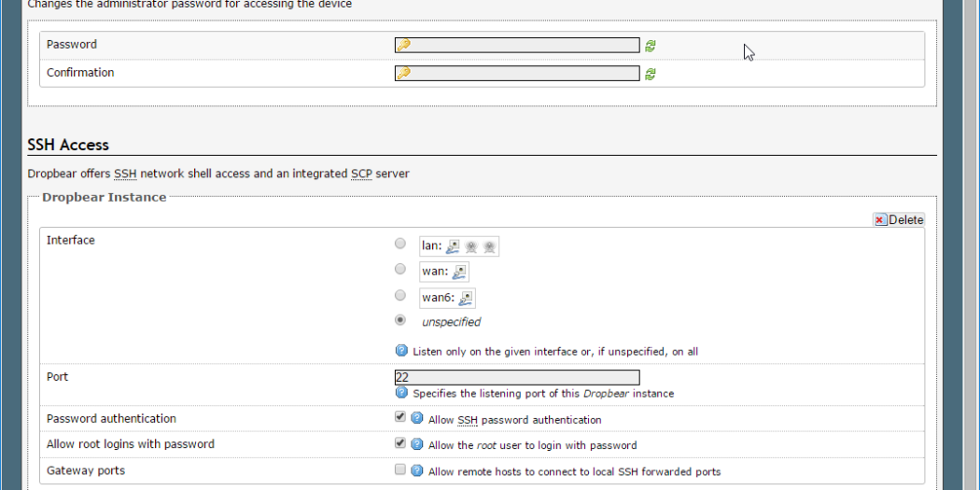Screen dimensions: 980x490
Task: Click the help icon beside root login option
Action: tap(417, 445)
